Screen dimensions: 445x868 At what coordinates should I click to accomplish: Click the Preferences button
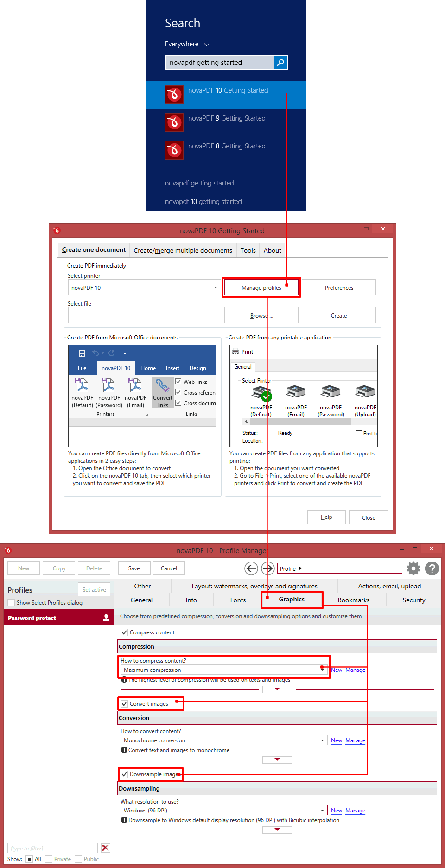339,287
